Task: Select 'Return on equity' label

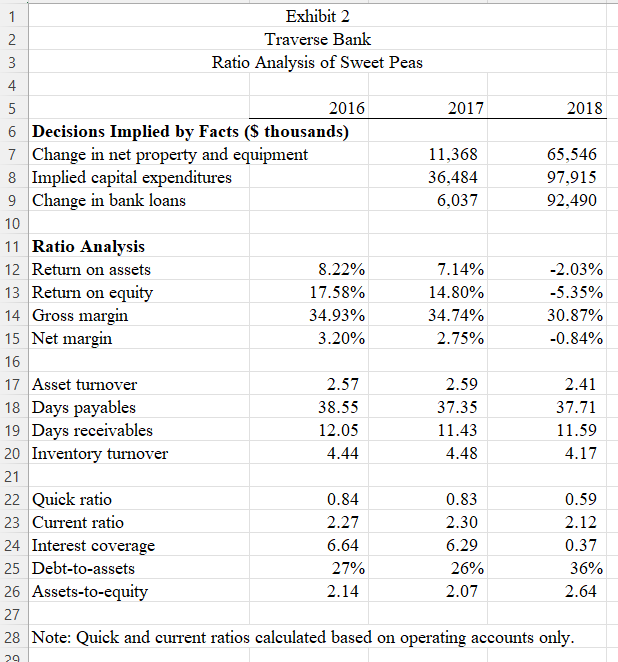Action: click(x=92, y=293)
